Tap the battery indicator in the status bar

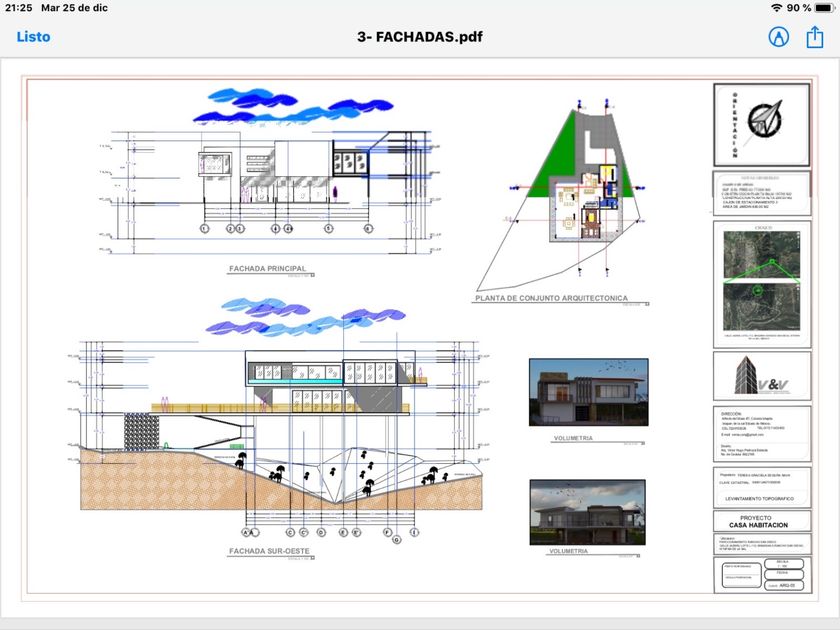coord(824,8)
